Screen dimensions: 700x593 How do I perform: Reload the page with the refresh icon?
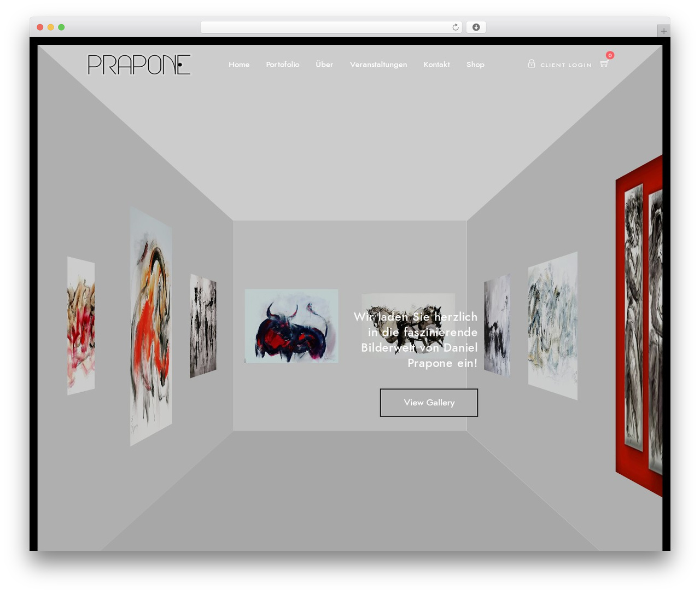[455, 27]
